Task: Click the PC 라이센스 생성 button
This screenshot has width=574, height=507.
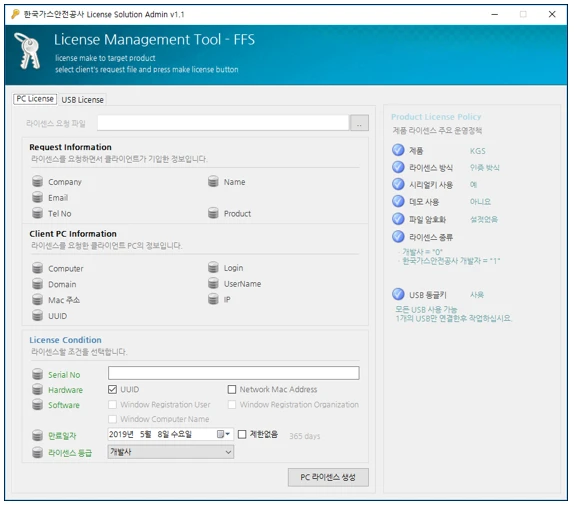Action: coord(329,478)
